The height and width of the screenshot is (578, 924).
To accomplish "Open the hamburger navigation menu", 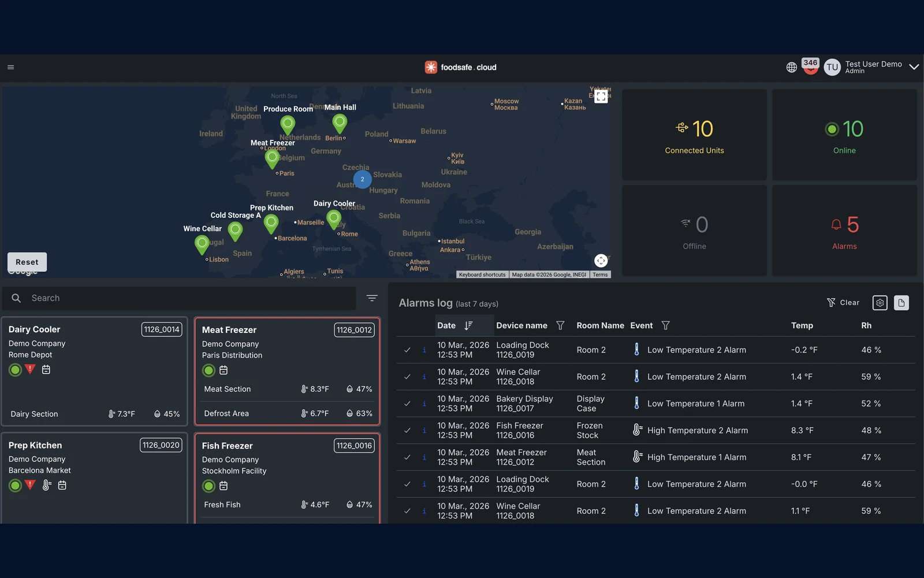I will pyautogui.click(x=10, y=67).
